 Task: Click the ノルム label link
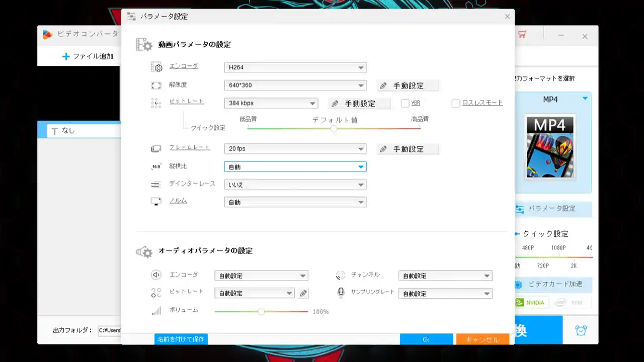[x=178, y=201]
